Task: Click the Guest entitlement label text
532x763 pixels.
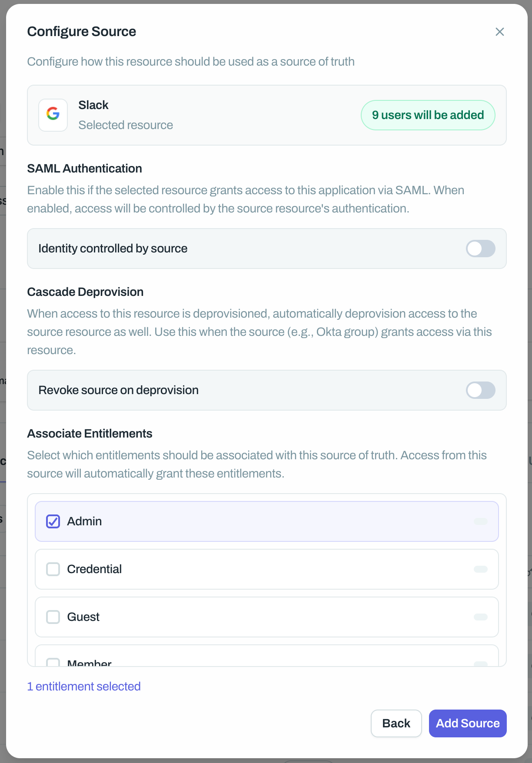Action: click(83, 617)
